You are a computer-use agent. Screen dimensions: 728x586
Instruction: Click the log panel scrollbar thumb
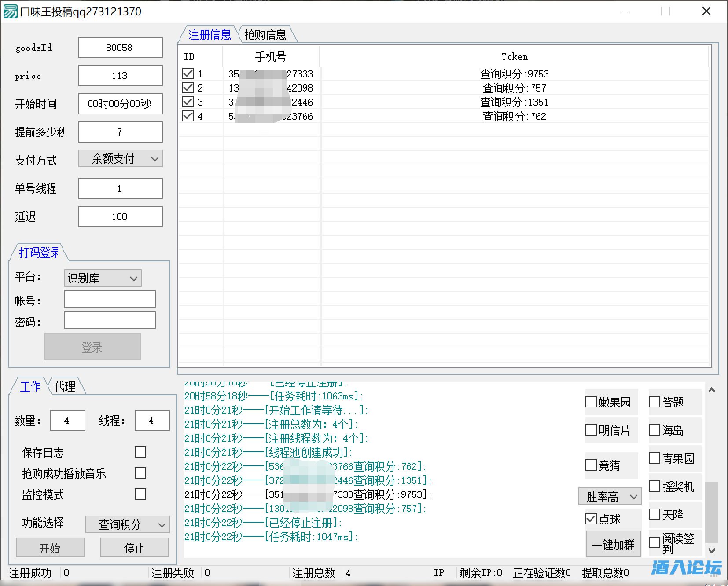click(712, 513)
